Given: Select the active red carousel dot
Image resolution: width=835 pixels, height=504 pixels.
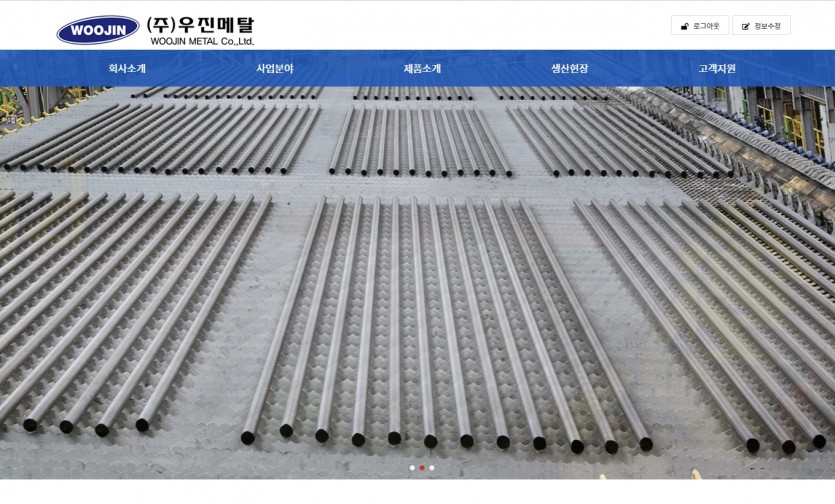Looking at the screenshot, I should point(422,468).
